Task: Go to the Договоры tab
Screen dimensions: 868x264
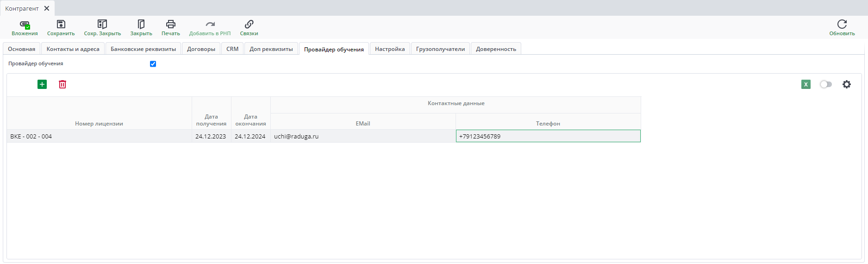Action: coord(201,49)
